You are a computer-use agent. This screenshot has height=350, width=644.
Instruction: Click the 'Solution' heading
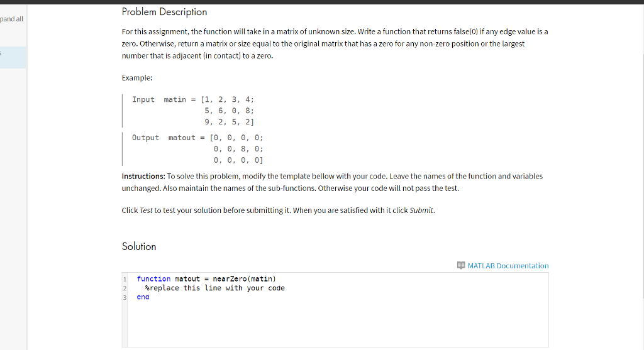pos(139,246)
